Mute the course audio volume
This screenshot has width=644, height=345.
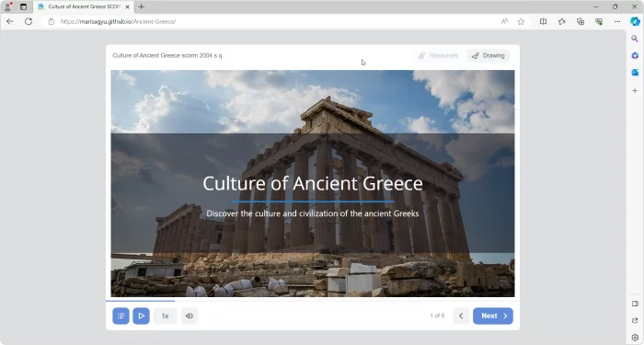tap(190, 316)
